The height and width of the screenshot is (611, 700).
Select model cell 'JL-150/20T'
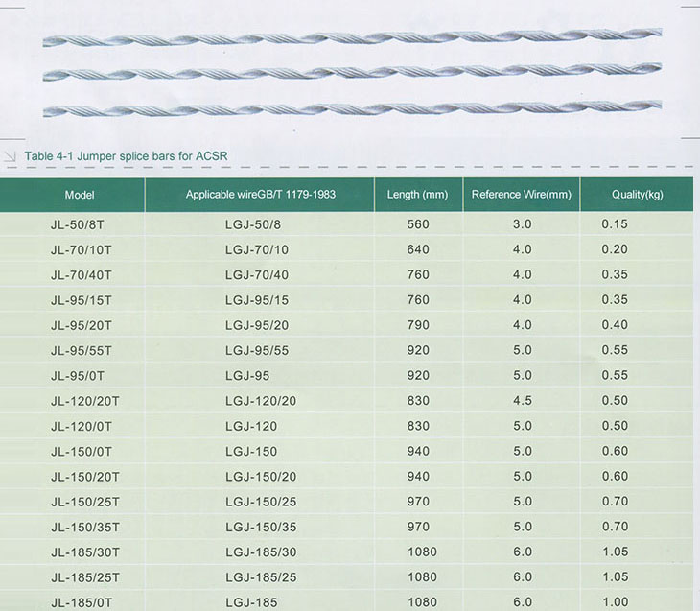click(x=84, y=477)
